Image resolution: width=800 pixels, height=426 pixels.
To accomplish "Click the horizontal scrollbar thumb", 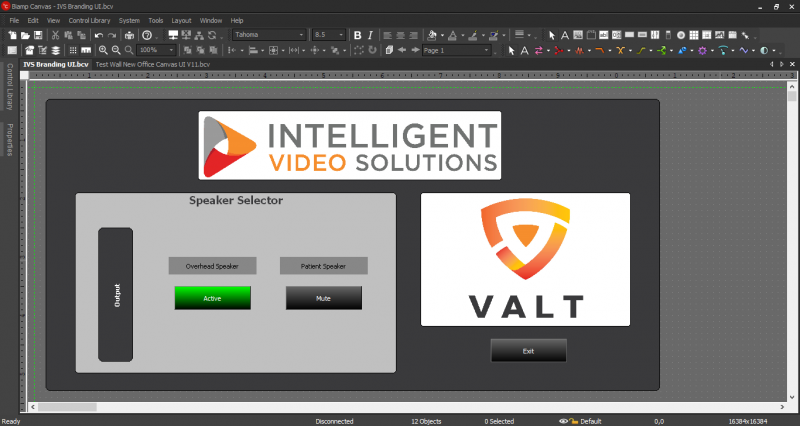I will click(67, 407).
